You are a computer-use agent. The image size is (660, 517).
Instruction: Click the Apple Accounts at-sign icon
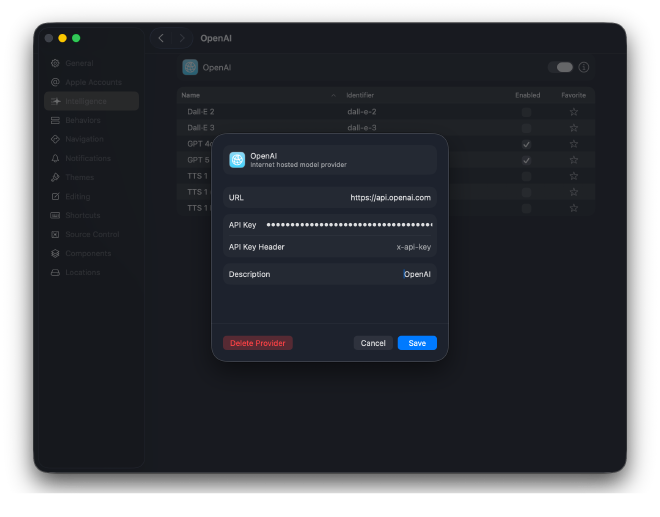pyautogui.click(x=55, y=82)
